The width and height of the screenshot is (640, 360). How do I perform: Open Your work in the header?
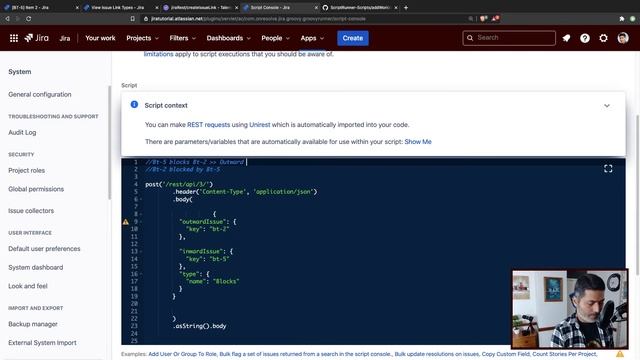tap(100, 38)
